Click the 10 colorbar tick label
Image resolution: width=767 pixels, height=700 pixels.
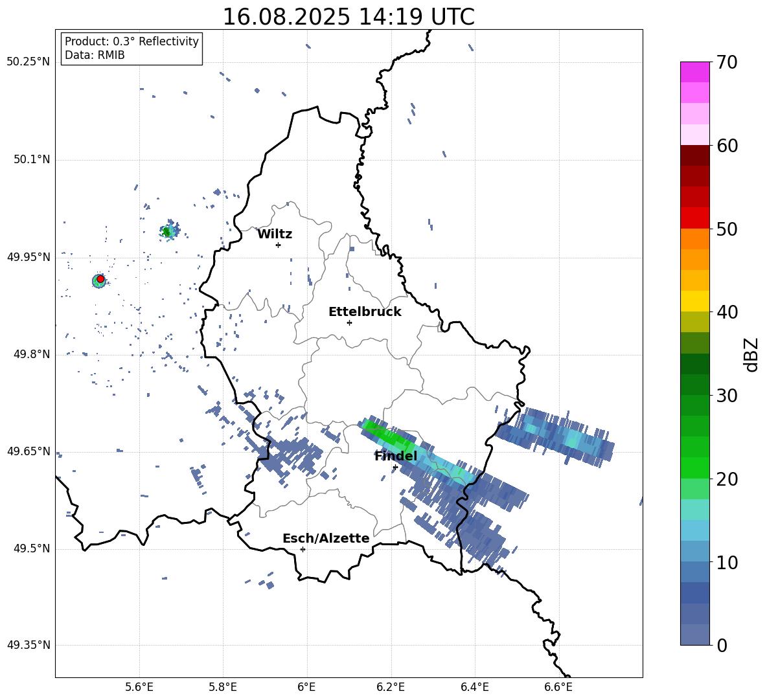coord(727,562)
